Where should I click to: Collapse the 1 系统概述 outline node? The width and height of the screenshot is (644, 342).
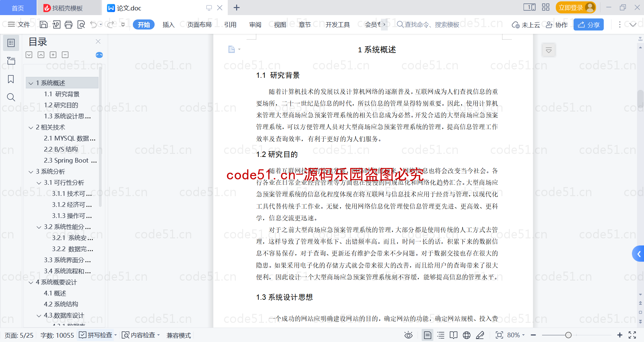coord(31,83)
